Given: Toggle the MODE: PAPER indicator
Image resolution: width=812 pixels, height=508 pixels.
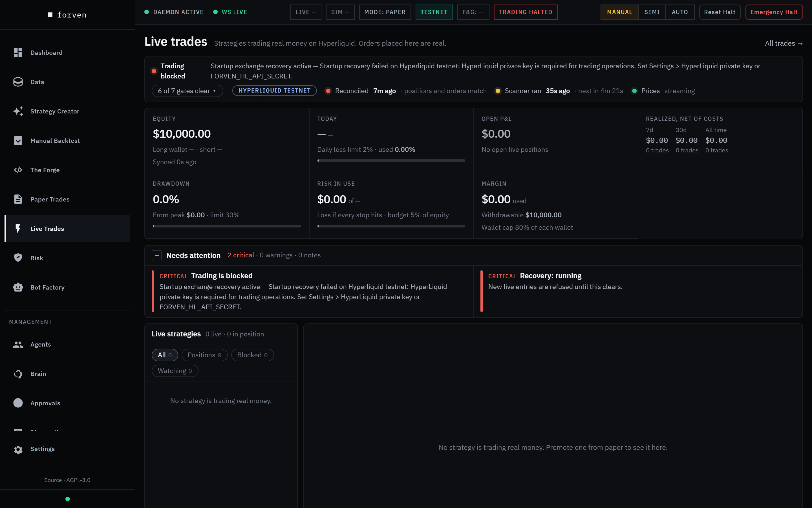Looking at the screenshot, I should coord(385,12).
